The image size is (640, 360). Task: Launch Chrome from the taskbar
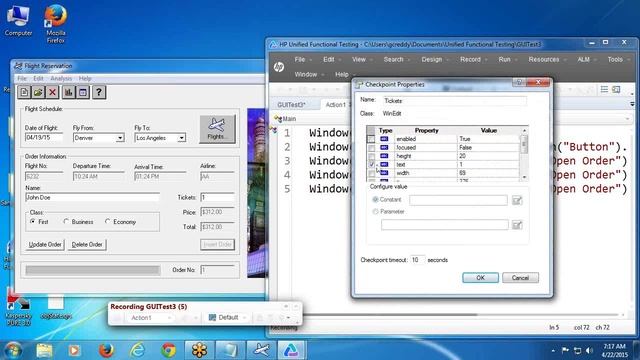click(169, 350)
